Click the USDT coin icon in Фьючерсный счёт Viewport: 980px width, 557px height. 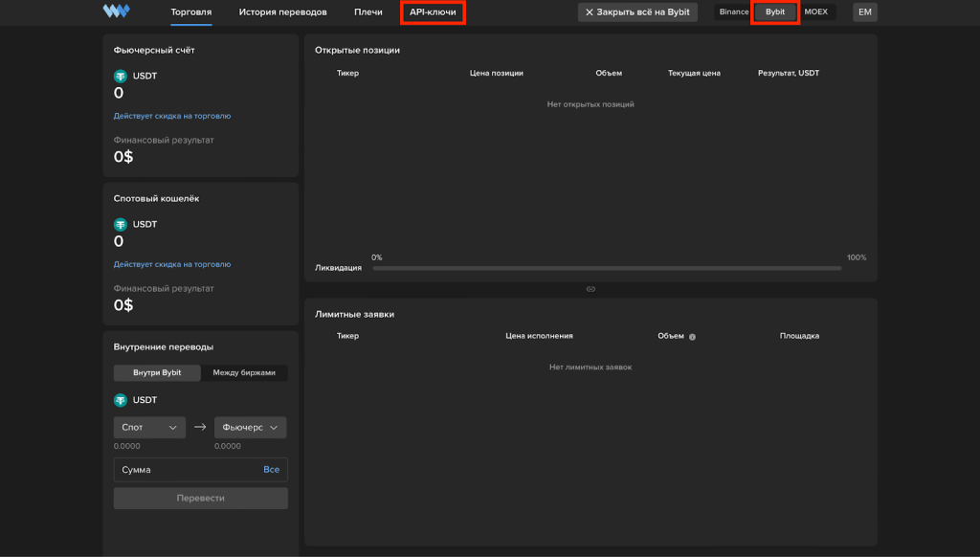121,76
